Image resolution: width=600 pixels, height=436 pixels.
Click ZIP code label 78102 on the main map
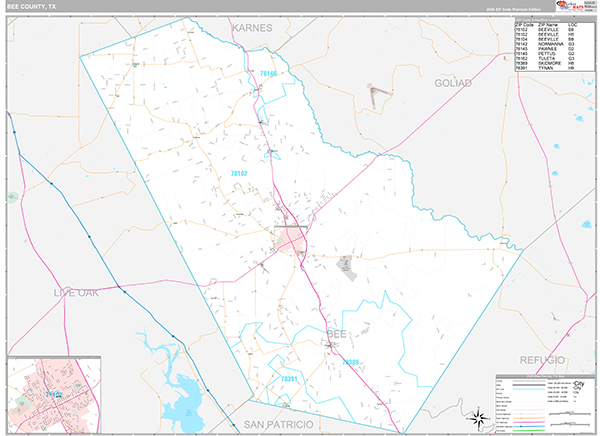pos(239,173)
